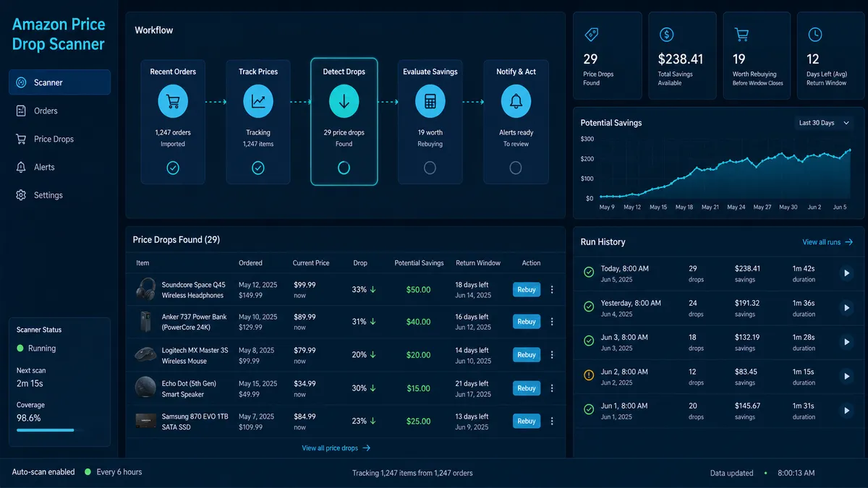Click the chart icon in Track Prices step
Screen dimensions: 868x488
point(258,102)
